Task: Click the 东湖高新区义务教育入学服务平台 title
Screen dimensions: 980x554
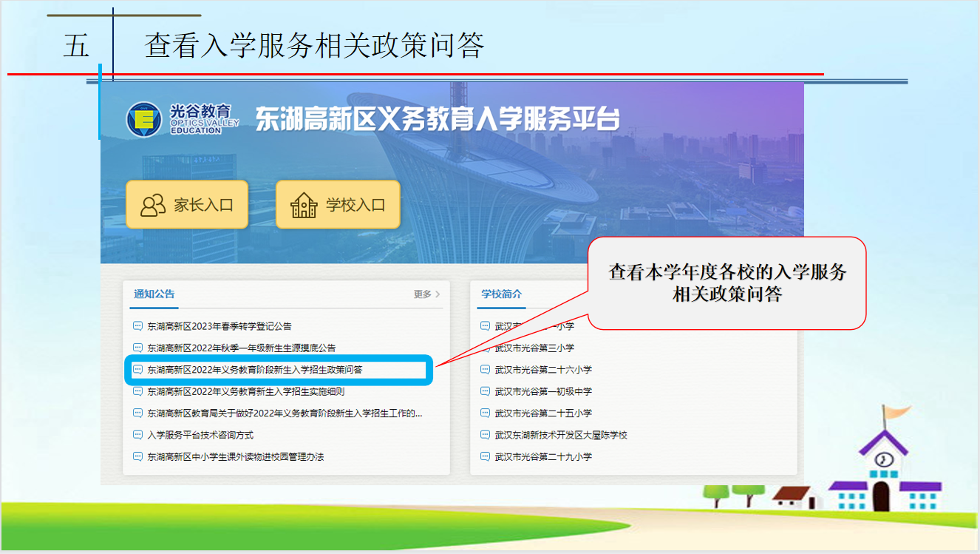Action: pos(437,120)
